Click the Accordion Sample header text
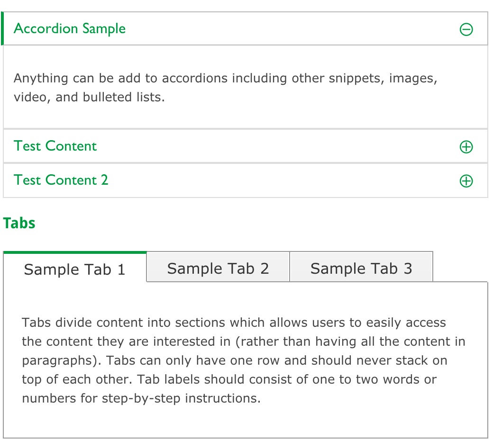This screenshot has height=448, width=493. point(70,29)
